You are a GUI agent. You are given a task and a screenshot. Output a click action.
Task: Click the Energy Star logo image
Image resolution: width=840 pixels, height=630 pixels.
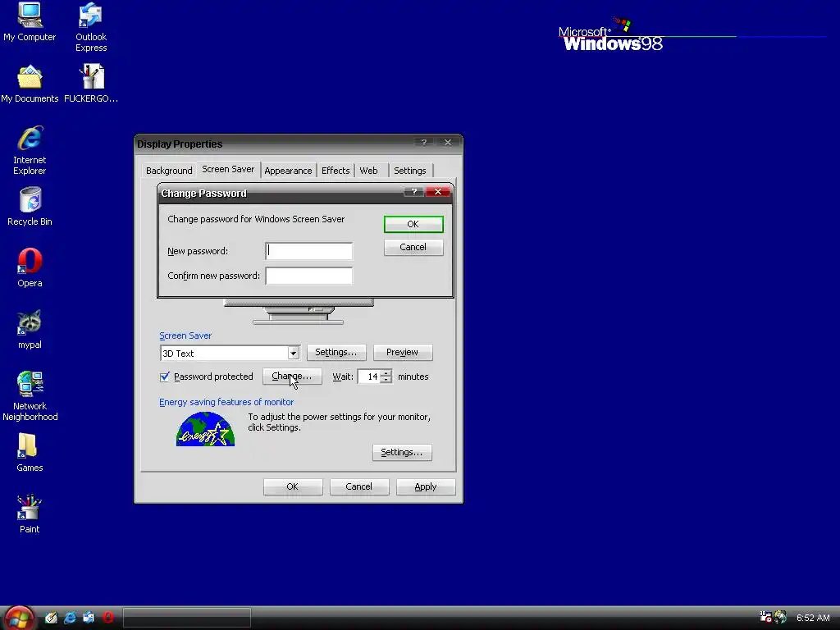[x=206, y=429]
